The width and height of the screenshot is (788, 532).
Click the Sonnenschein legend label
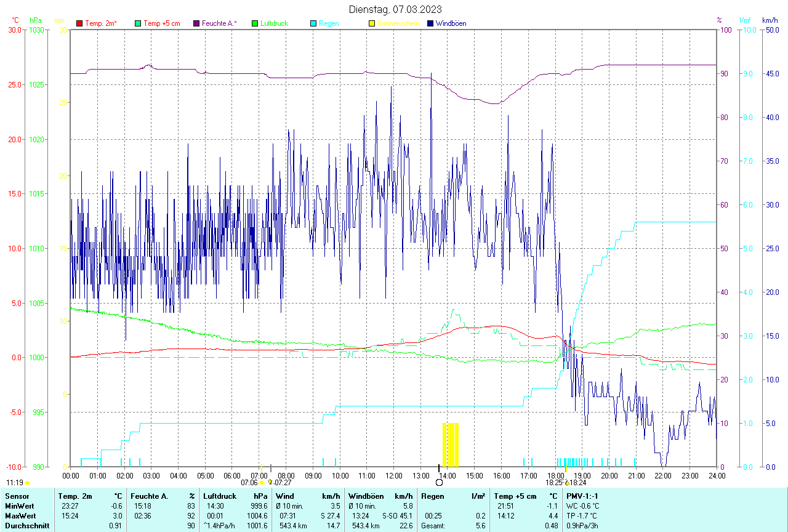398,23
